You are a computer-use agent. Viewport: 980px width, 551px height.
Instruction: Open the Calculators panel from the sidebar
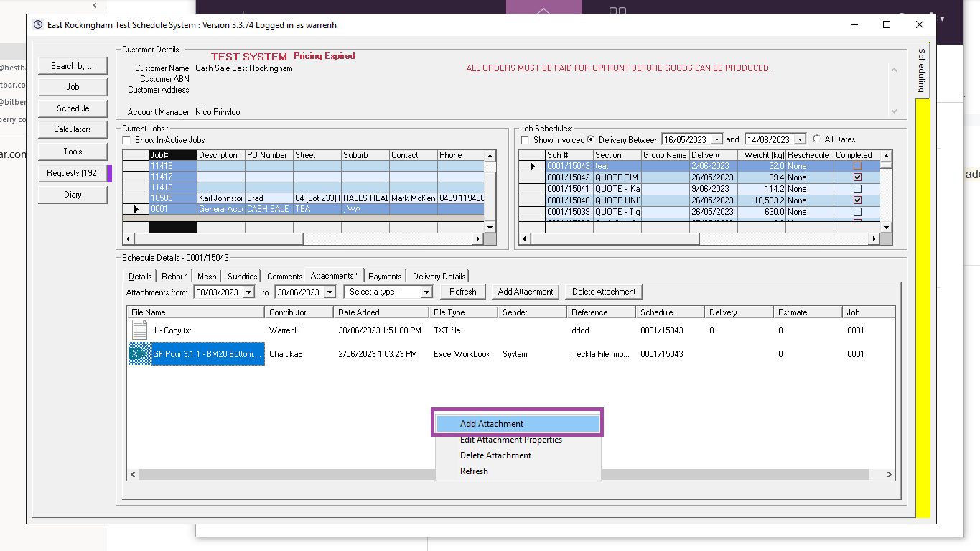(73, 129)
